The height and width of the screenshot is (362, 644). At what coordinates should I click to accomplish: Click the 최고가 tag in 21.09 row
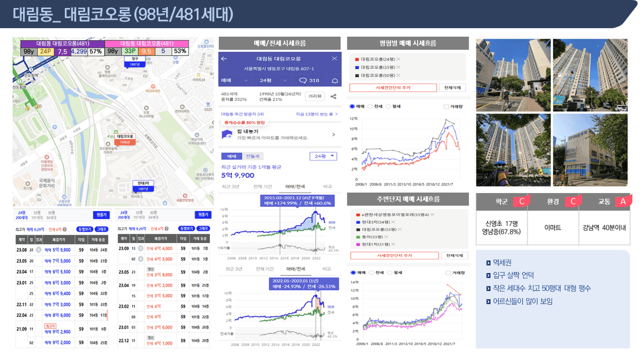tap(50, 327)
